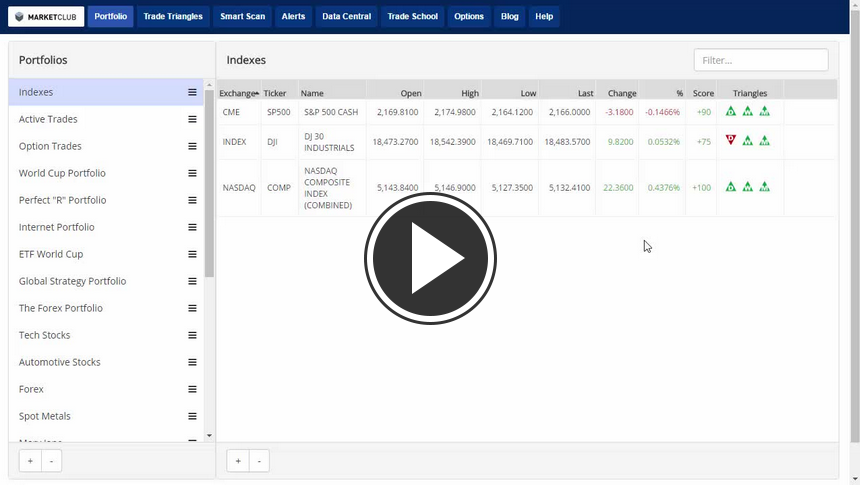Viewport: 860px width, 485px height.
Task: Open The Forex Portfolio menu icon
Action: point(192,308)
